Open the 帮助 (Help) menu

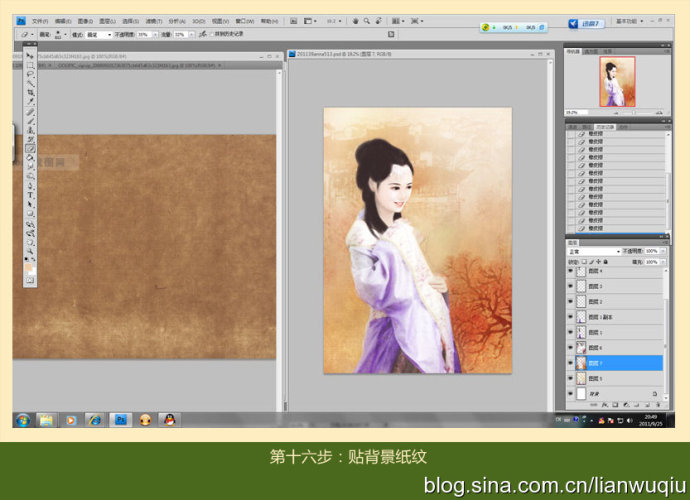(x=269, y=21)
